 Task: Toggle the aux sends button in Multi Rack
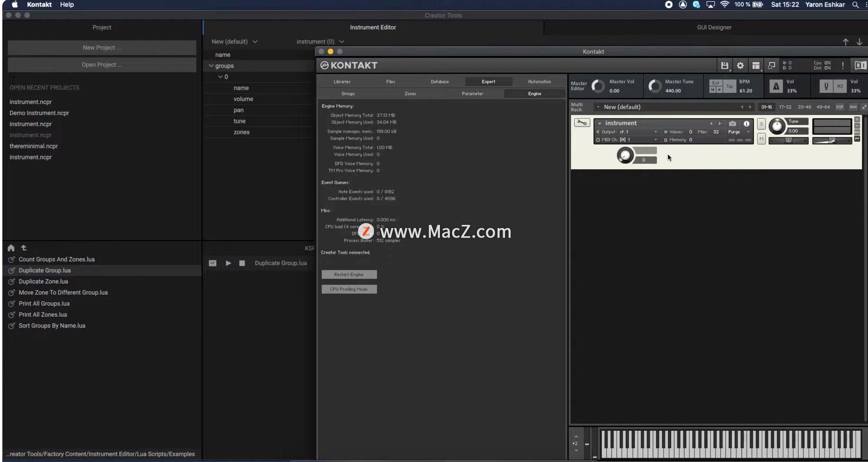853,107
